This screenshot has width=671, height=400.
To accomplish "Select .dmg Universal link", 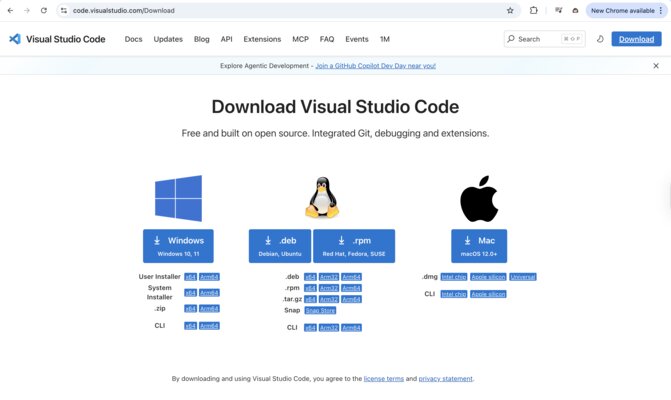I will (x=523, y=277).
